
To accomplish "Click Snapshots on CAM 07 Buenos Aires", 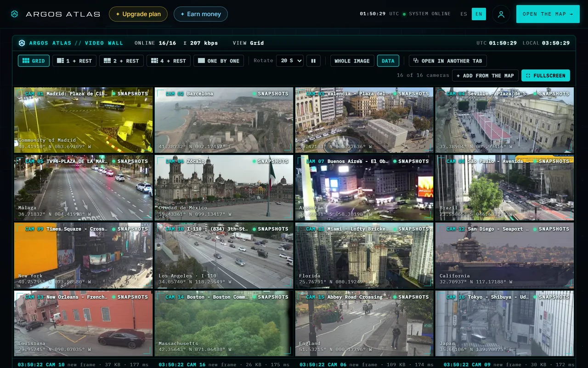I will tap(411, 161).
